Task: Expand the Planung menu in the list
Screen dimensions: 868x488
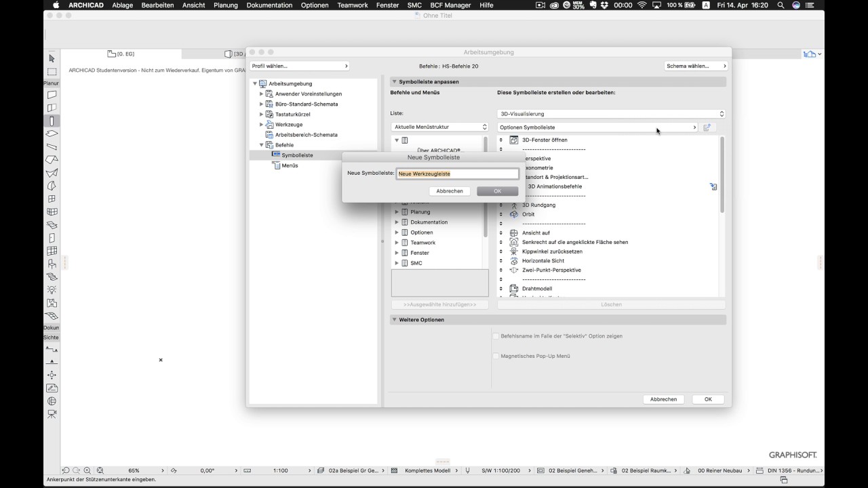Action: click(x=397, y=212)
